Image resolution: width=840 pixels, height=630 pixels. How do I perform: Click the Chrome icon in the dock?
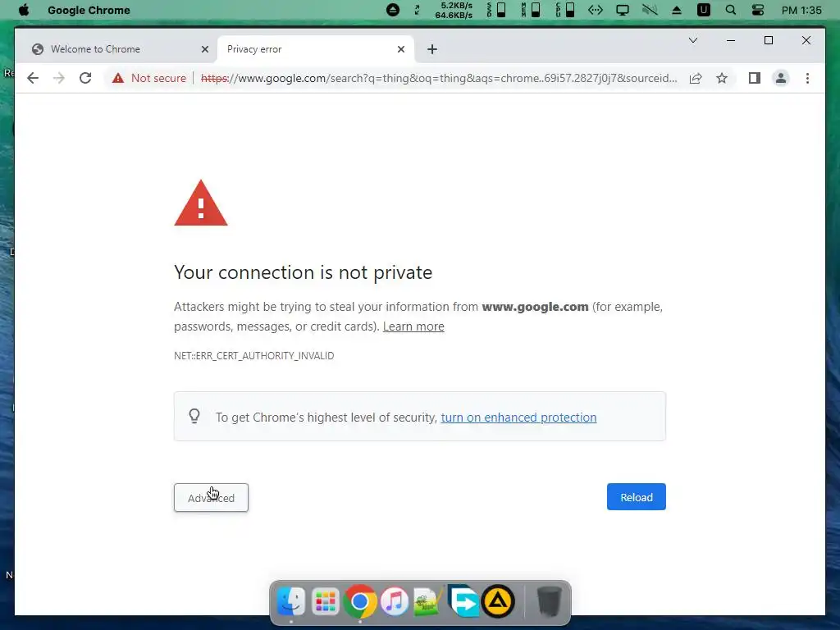click(x=359, y=601)
